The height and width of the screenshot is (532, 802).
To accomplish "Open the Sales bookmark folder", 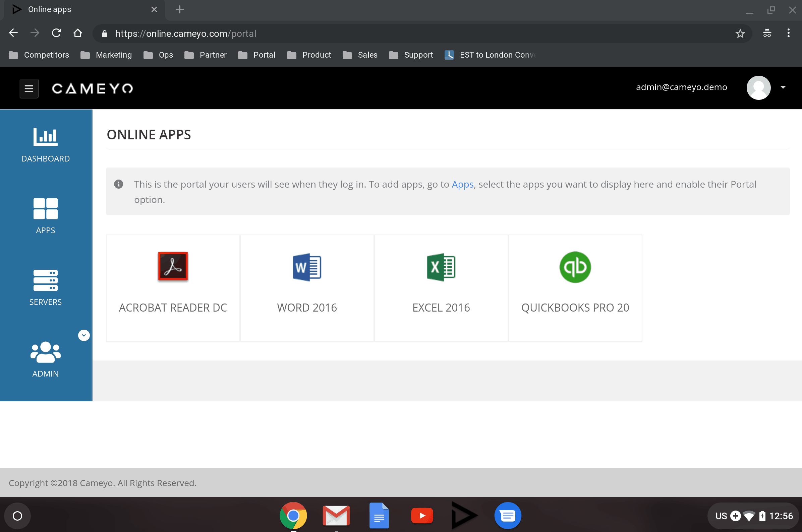I will tap(360, 55).
